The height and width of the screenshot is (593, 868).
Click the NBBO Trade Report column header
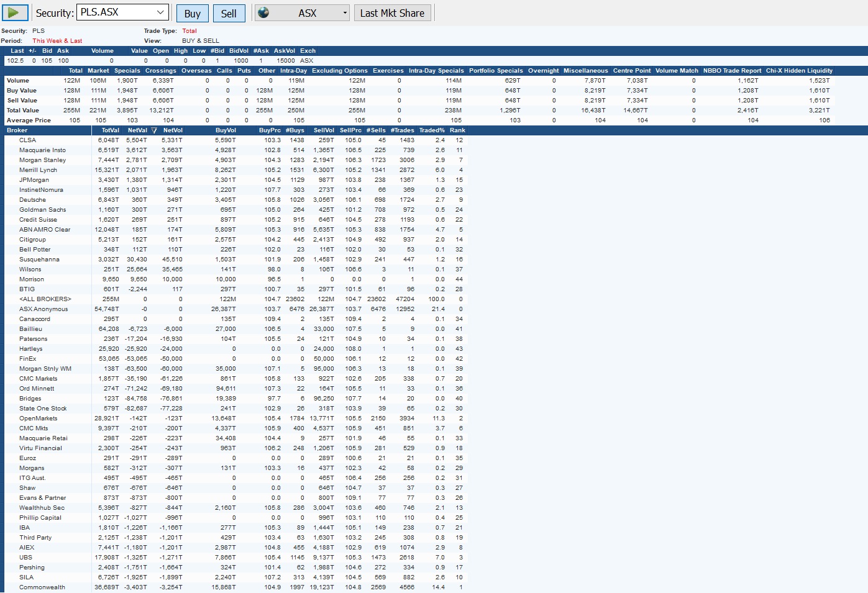click(x=732, y=71)
